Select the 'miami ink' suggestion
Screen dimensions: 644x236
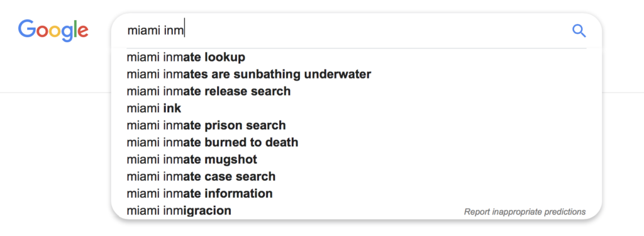point(357,109)
